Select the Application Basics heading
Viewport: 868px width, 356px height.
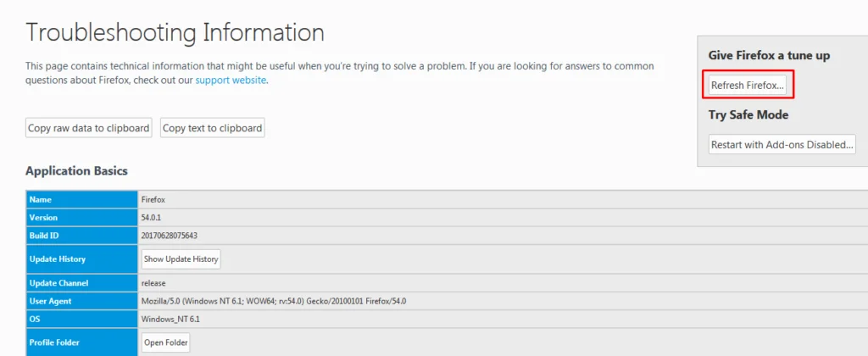pyautogui.click(x=76, y=170)
